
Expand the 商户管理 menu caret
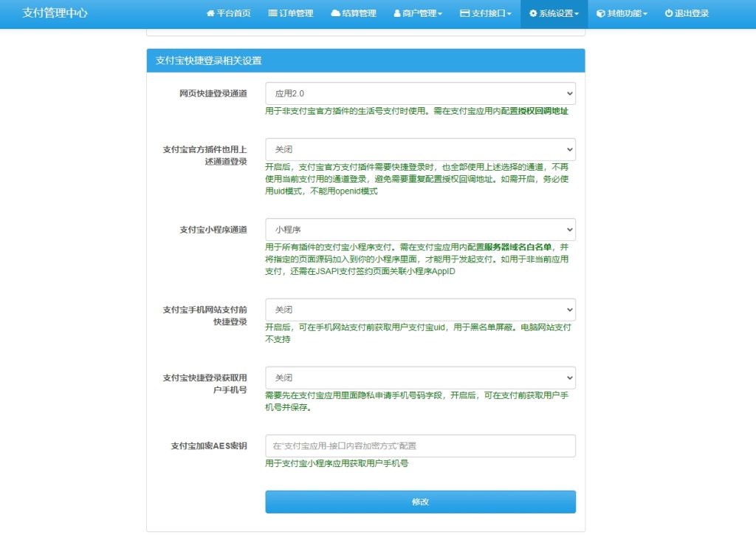click(440, 14)
